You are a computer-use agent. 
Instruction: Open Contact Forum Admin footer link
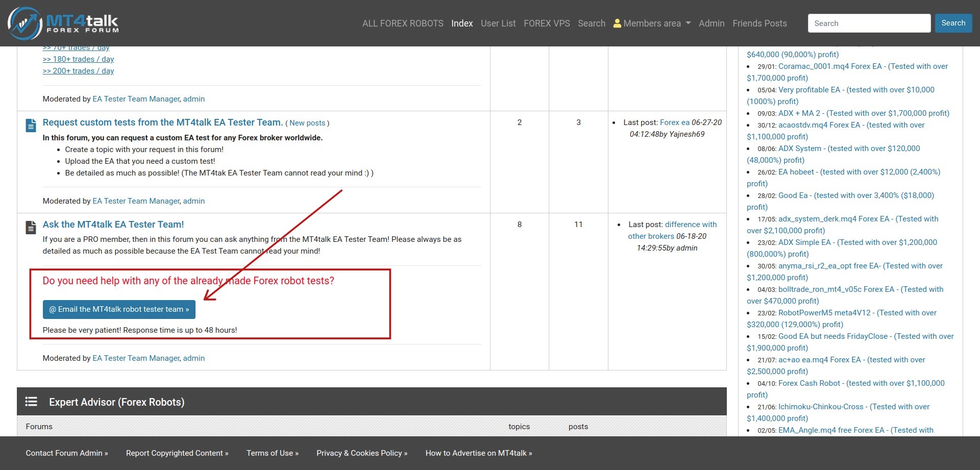tap(67, 453)
